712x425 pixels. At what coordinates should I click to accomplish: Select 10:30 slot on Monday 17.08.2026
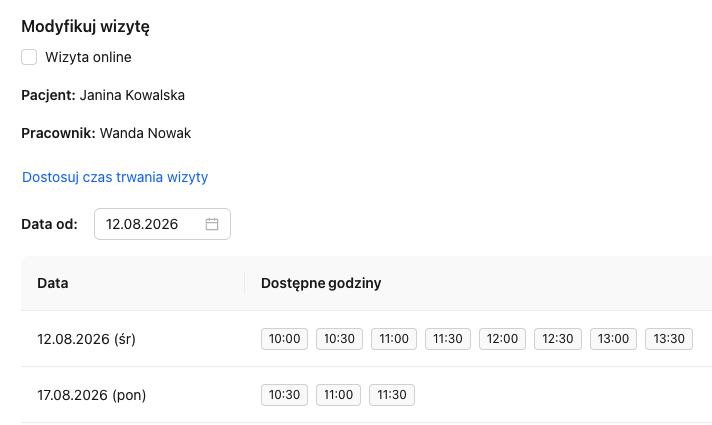284,395
